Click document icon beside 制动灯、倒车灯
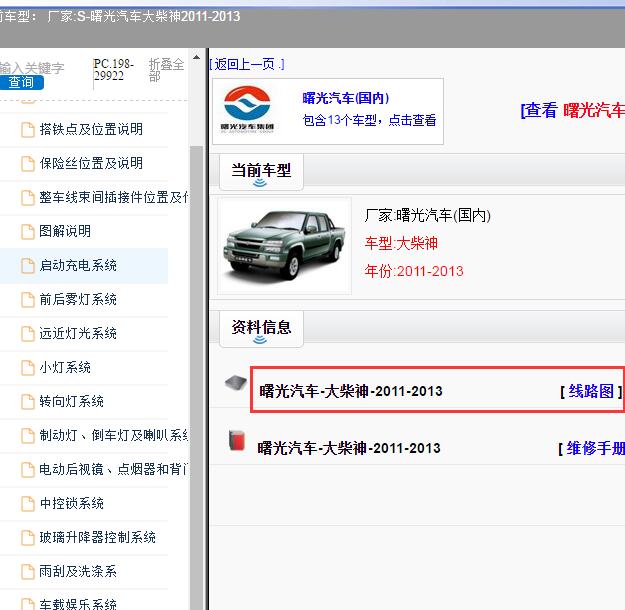Image resolution: width=625 pixels, height=610 pixels. (x=28, y=435)
